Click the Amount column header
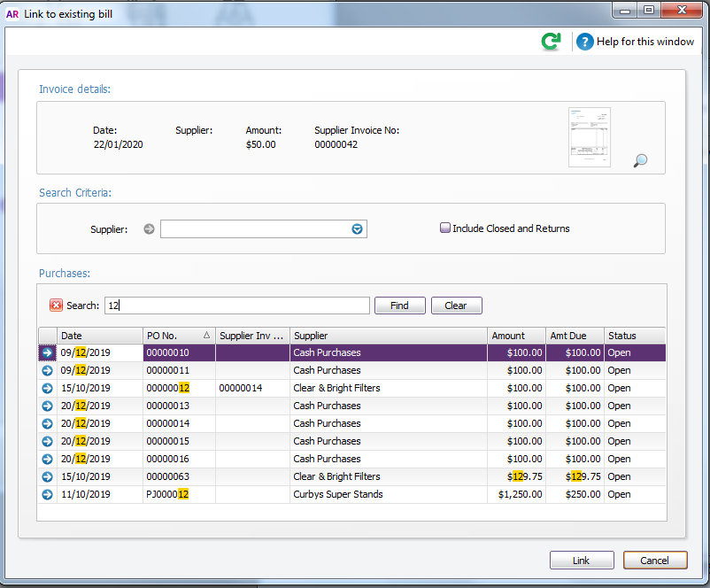The image size is (710, 588). tap(516, 336)
